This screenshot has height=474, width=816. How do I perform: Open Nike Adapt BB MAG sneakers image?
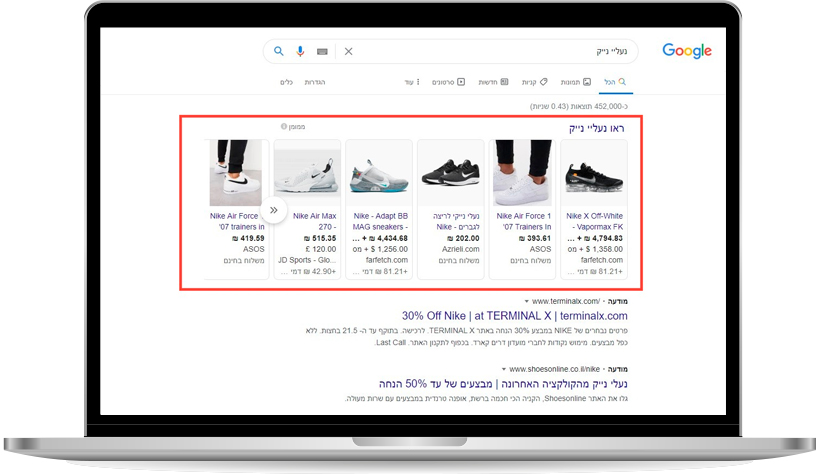[379, 173]
